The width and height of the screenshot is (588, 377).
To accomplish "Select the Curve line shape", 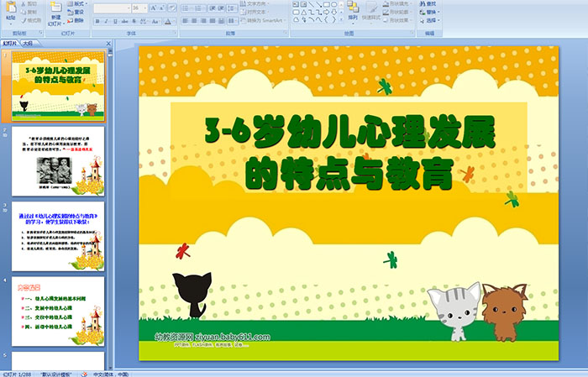I will point(318,19).
